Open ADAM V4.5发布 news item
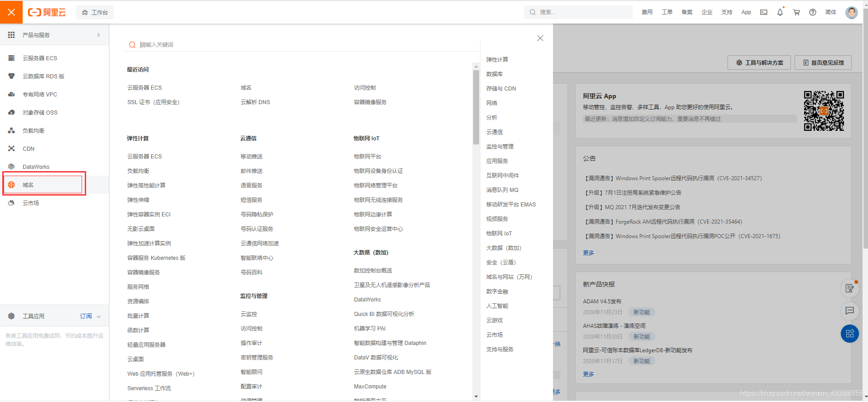 [602, 301]
